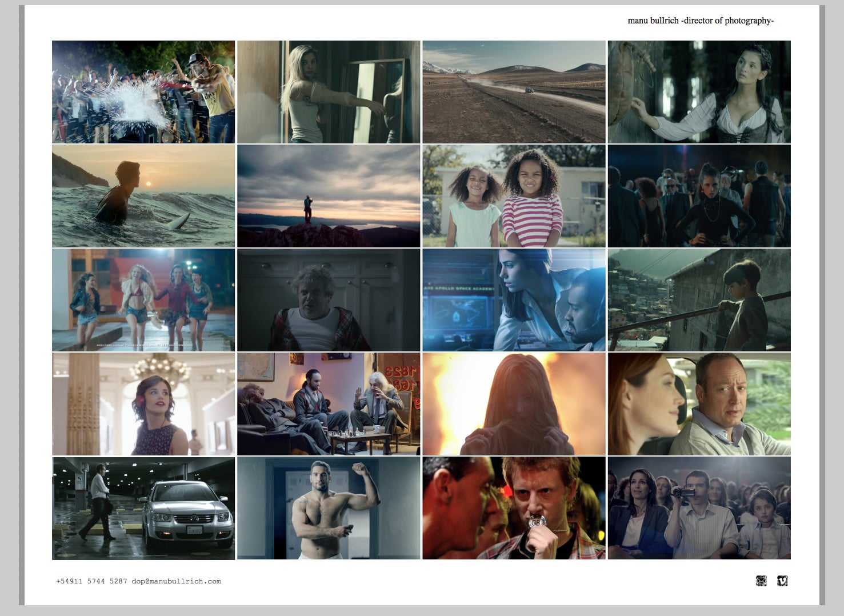The height and width of the screenshot is (616, 844).
Task: Click the manu bullrich director of photography title
Action: point(701,21)
